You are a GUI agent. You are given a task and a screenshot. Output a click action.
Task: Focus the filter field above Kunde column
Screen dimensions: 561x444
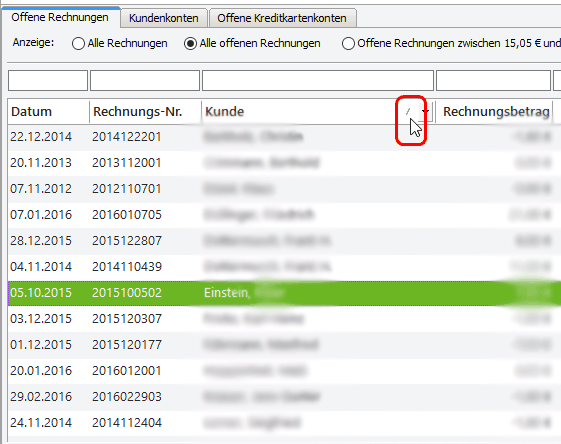point(318,80)
